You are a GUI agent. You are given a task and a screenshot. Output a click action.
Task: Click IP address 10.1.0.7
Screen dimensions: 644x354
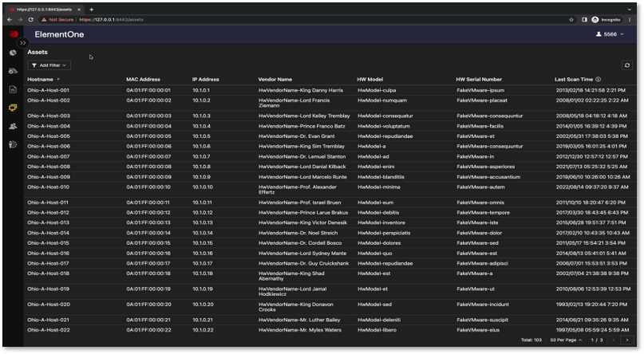pyautogui.click(x=200, y=157)
